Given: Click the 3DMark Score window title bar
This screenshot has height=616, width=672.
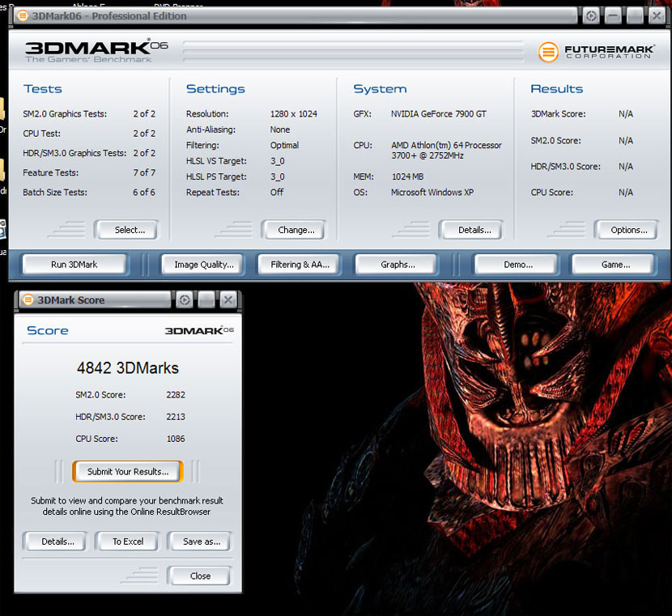Looking at the screenshot, I should [x=95, y=300].
